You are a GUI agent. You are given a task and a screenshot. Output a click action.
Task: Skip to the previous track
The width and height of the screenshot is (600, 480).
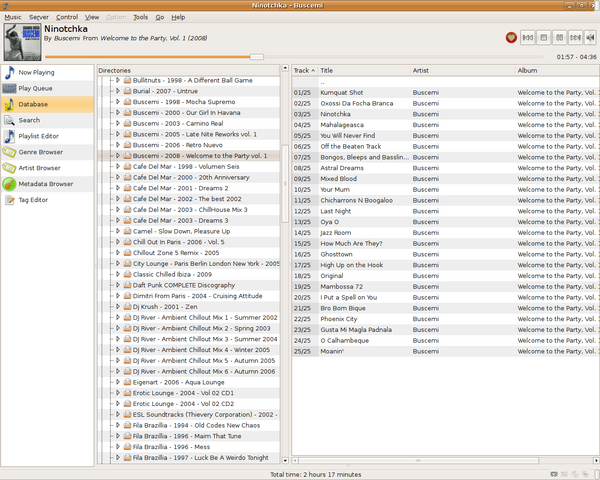click(528, 38)
